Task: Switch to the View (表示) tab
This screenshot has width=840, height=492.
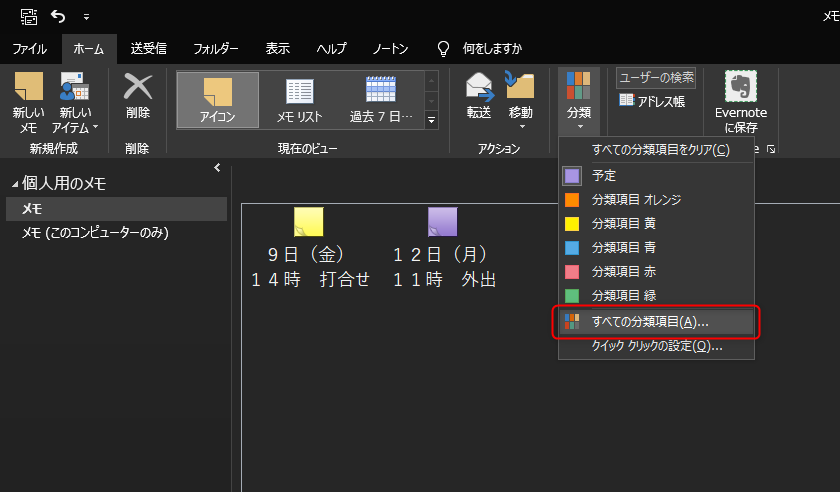Action: coord(278,49)
